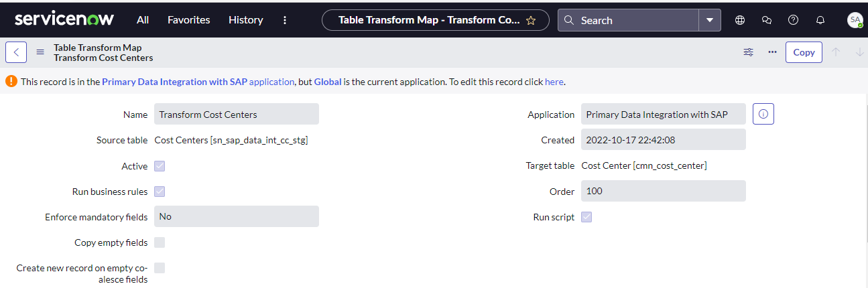Favorite this page with star icon
868x288 pixels.
(x=531, y=20)
